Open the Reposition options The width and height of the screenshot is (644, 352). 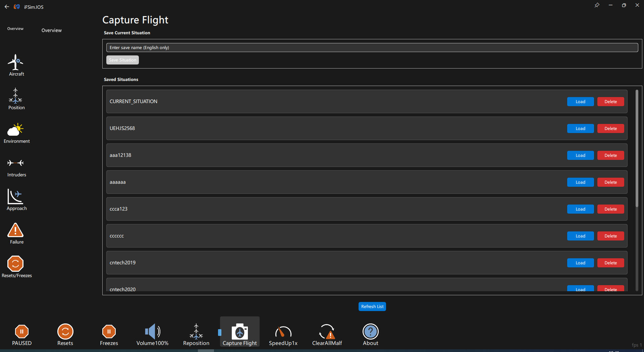(196, 332)
